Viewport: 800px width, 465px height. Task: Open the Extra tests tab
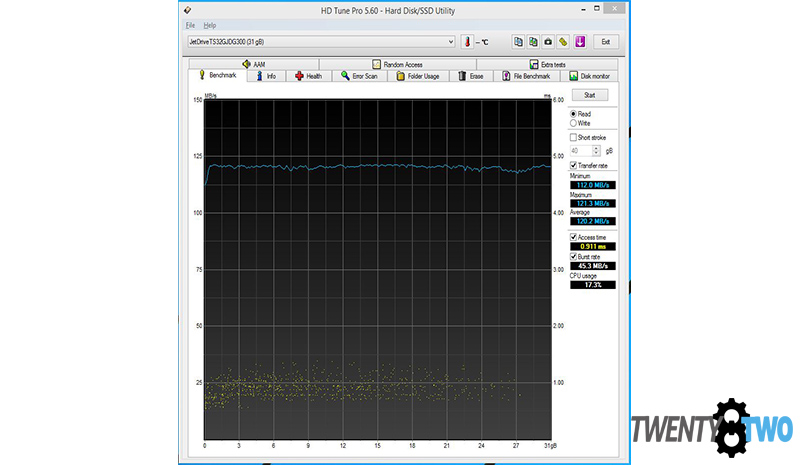pos(547,64)
